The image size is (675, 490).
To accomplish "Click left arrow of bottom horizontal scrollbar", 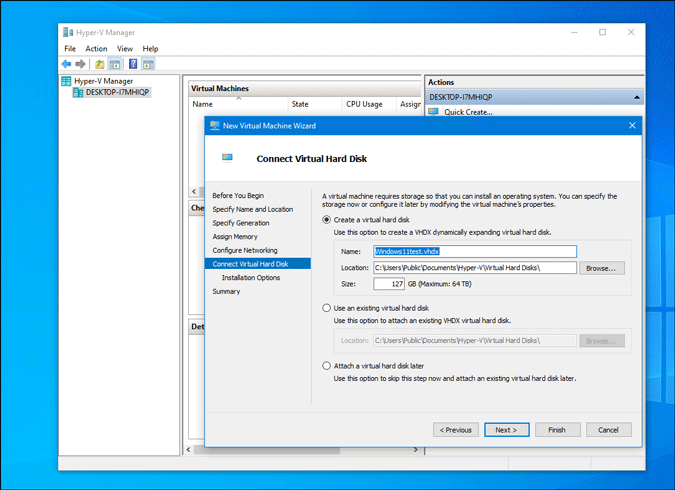I will point(189,450).
